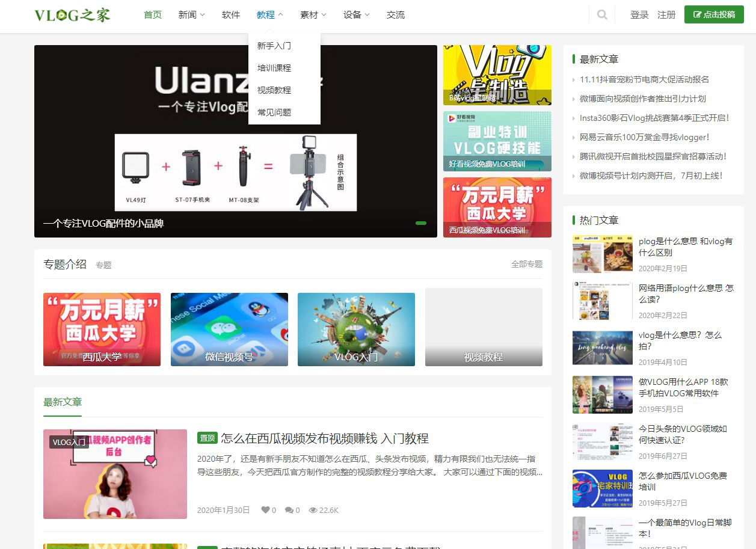Open the Ulanzi VLOG配件 carousel slide
This screenshot has height=549, width=756.
coord(236,141)
